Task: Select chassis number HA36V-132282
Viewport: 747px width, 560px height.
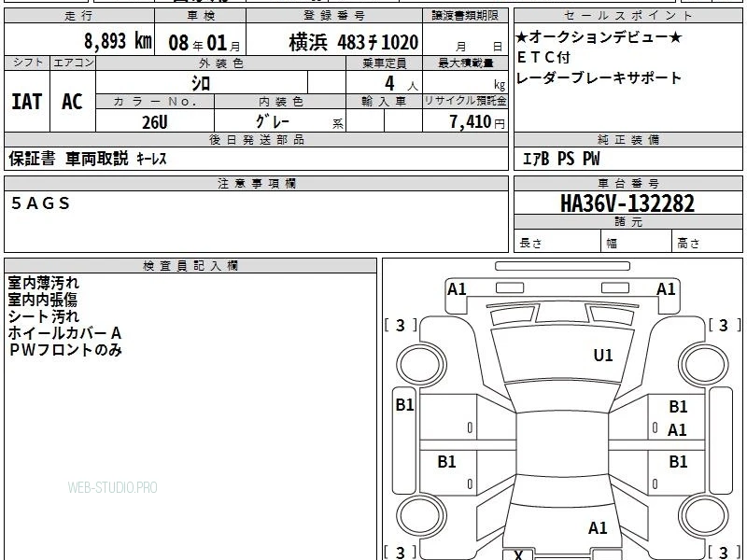Action: [x=627, y=203]
